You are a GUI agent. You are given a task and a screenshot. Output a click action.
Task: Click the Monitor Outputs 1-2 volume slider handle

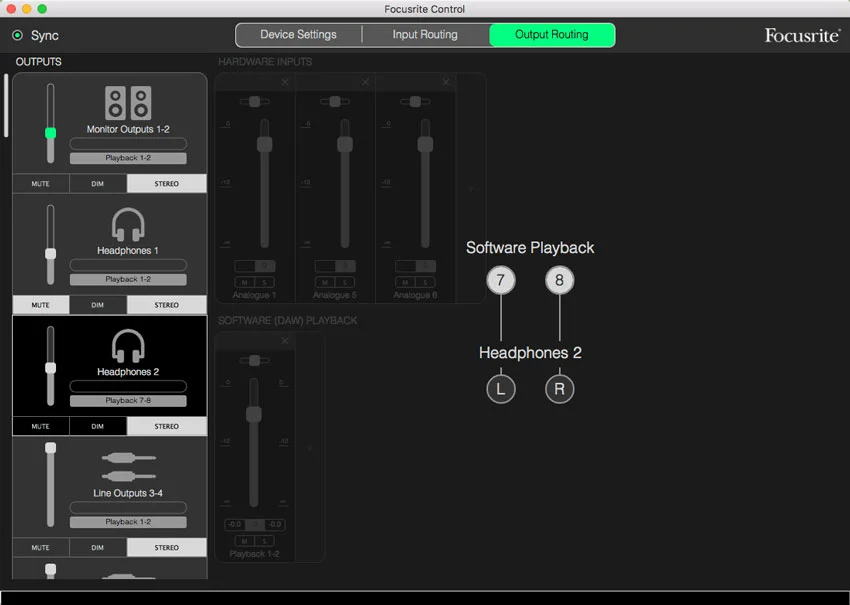[50, 133]
